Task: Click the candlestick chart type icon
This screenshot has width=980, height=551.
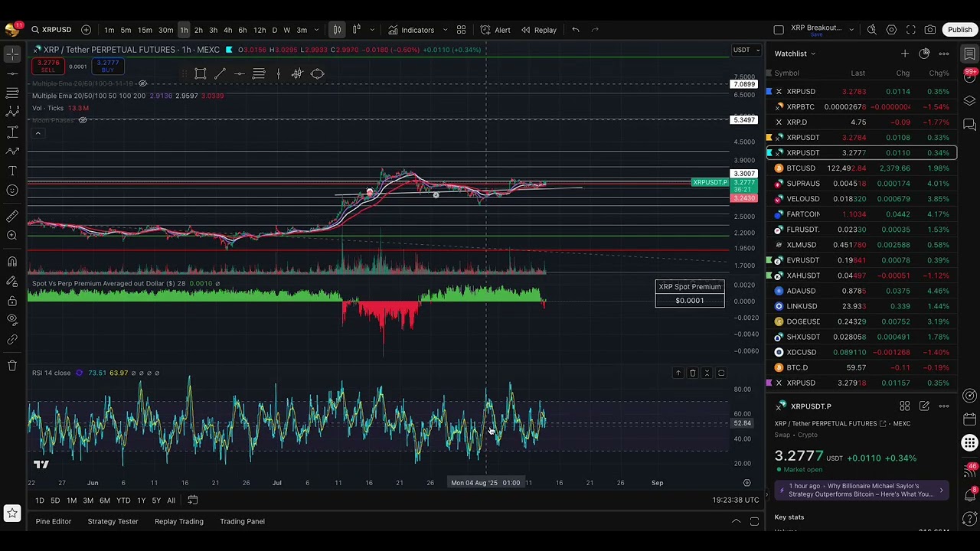Action: coord(337,30)
